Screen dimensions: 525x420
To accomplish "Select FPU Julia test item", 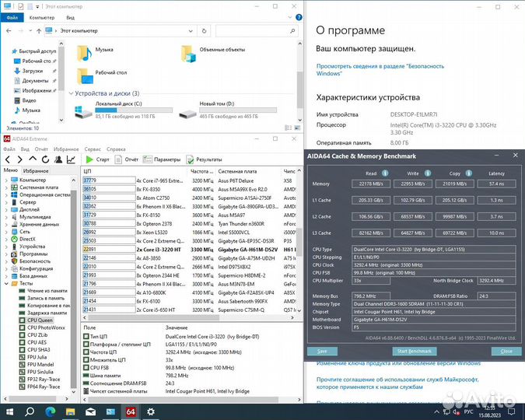I will [x=33, y=357].
